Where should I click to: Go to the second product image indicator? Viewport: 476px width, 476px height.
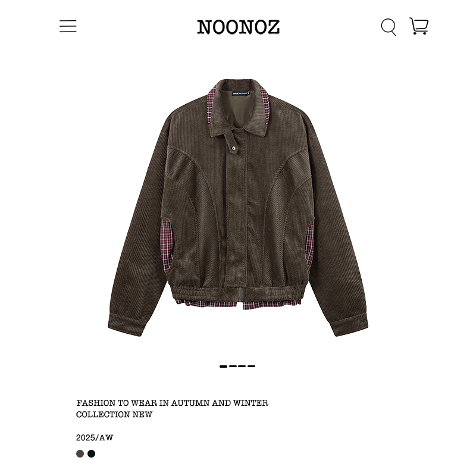233,367
